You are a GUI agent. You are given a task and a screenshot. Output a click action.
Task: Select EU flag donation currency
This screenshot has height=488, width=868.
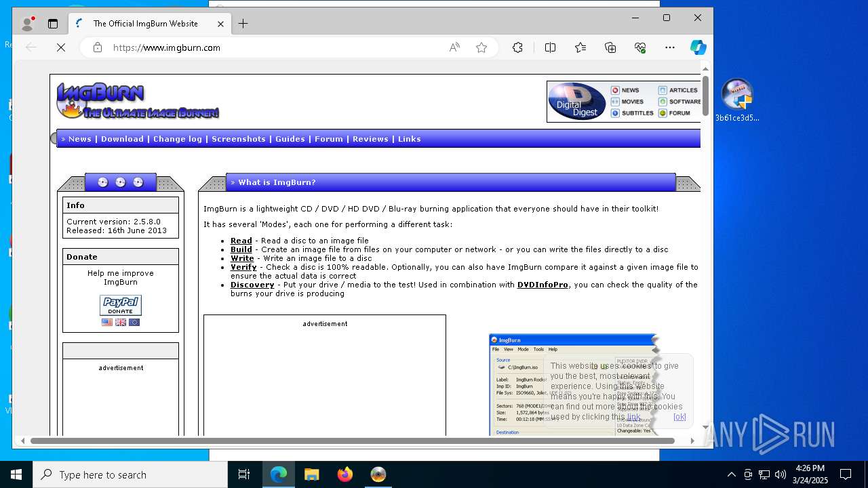point(134,323)
